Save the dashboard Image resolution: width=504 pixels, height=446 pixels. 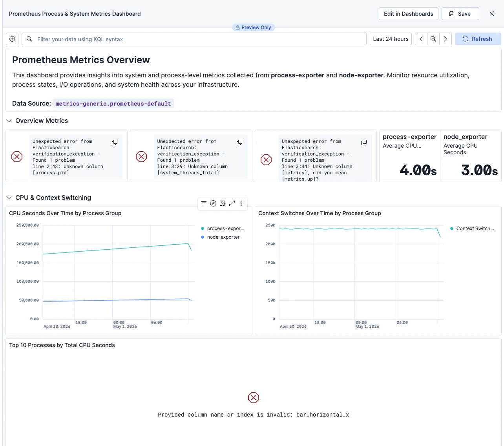[460, 14]
